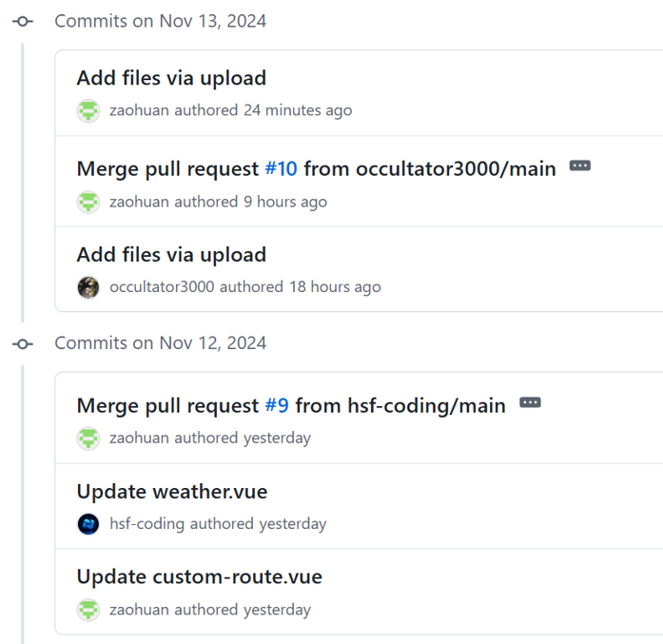This screenshot has width=663, height=644.
Task: Click zaohuan's name under Update custom-route.vue
Action: coord(139,610)
